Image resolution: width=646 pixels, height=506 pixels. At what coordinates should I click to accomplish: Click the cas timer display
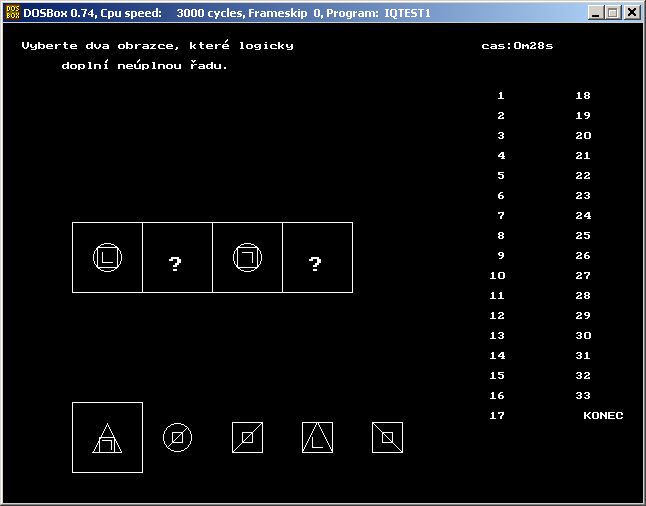pyautogui.click(x=517, y=46)
